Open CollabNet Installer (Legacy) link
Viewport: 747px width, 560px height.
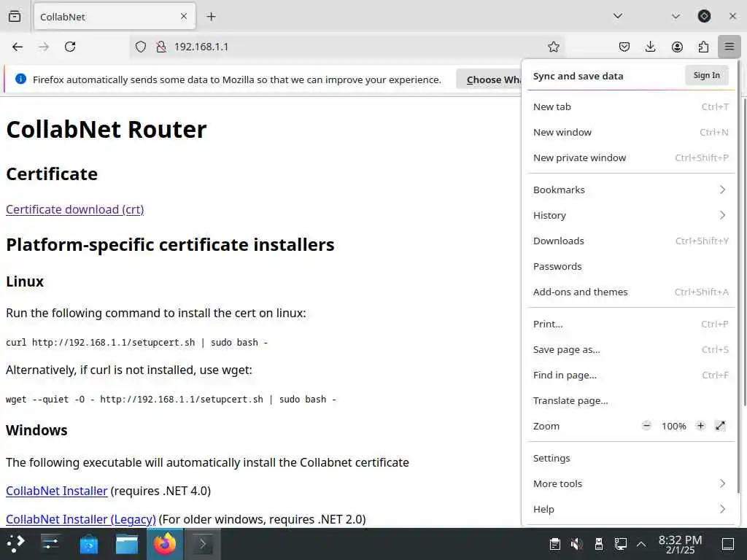pyautogui.click(x=81, y=519)
